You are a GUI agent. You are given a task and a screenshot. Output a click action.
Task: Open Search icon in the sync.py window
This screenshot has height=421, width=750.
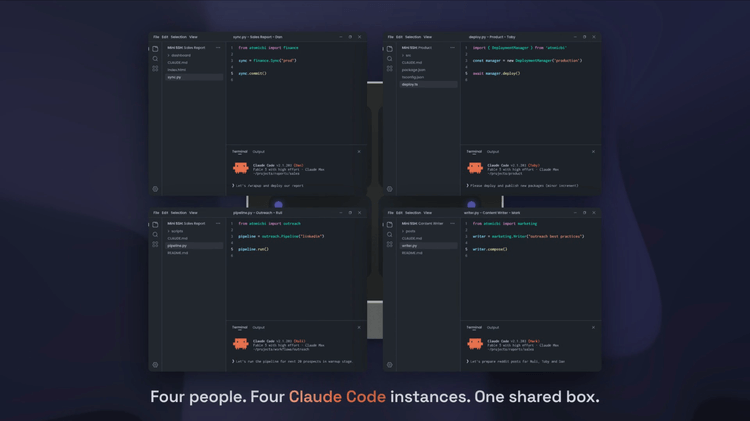[x=155, y=59]
